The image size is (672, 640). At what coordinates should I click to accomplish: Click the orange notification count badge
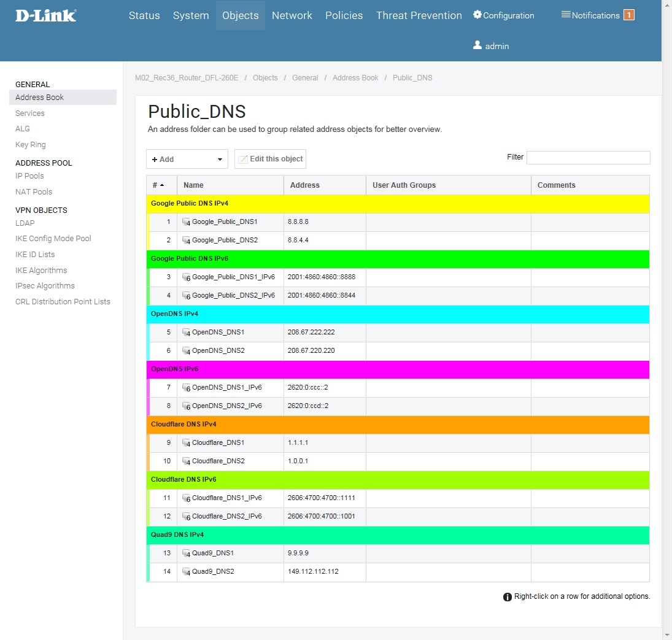click(628, 15)
